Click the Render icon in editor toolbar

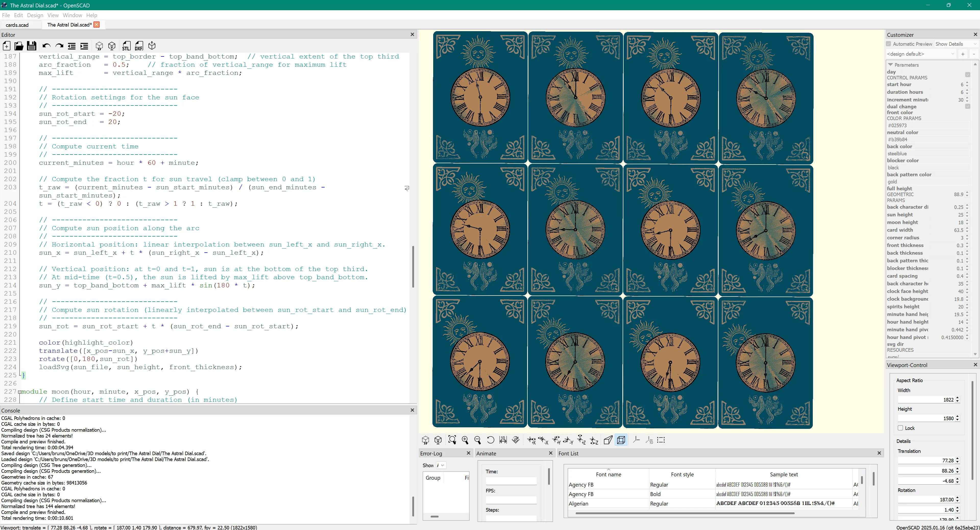(112, 46)
